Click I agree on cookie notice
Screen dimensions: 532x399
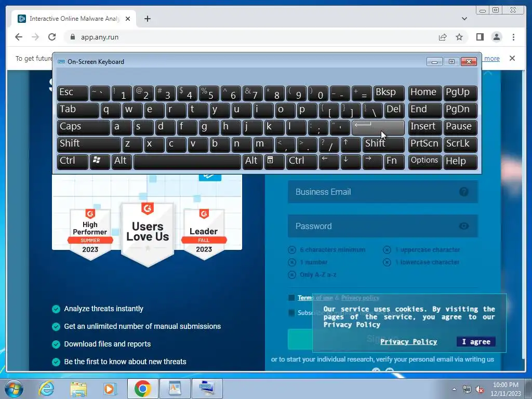coord(476,342)
